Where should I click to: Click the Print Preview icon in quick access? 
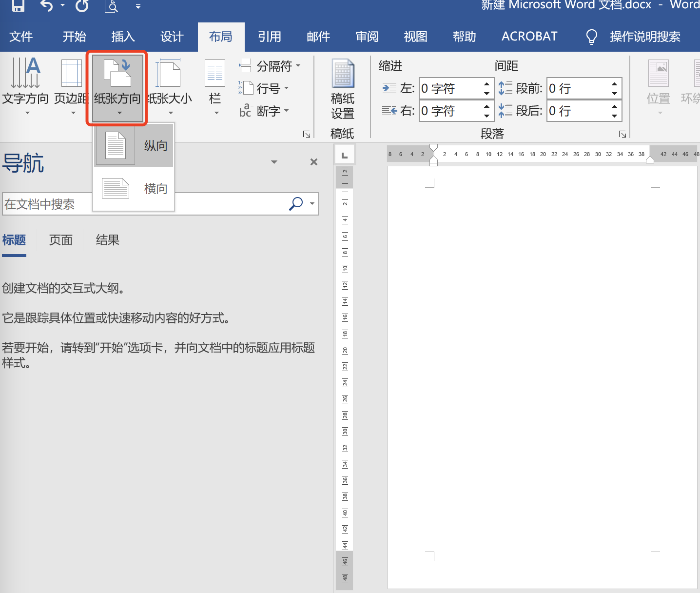(x=112, y=6)
